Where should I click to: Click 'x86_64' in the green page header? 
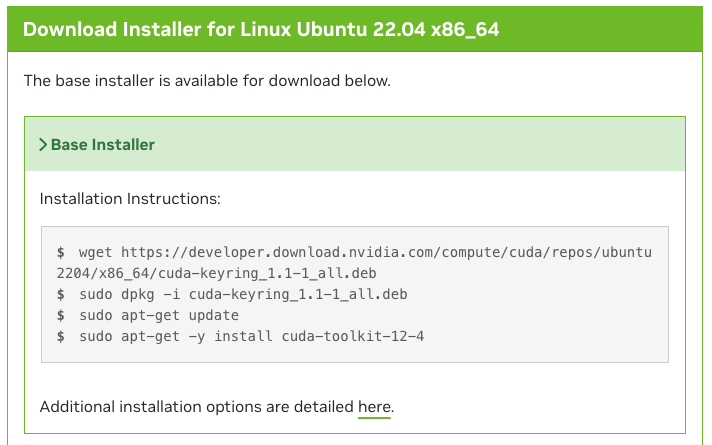point(465,30)
